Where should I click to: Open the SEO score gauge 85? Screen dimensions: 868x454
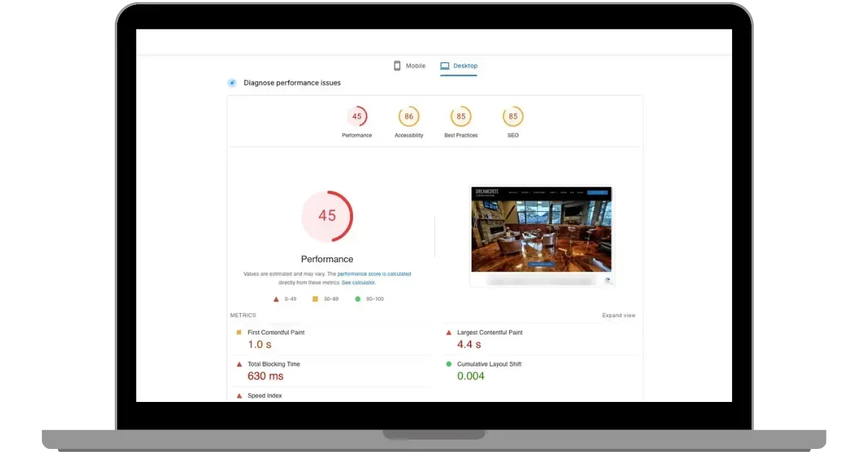click(513, 116)
